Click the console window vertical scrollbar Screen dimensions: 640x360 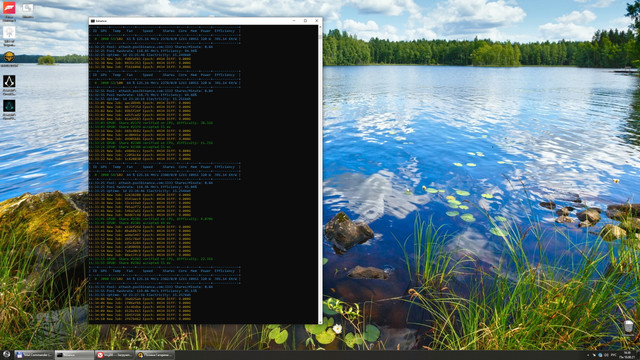pos(320,174)
